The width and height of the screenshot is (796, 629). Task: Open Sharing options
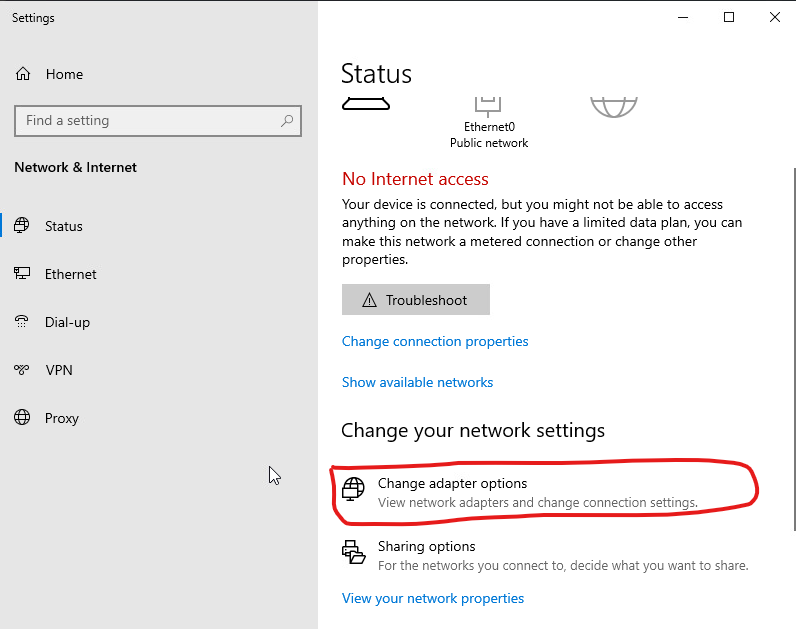[x=545, y=555]
